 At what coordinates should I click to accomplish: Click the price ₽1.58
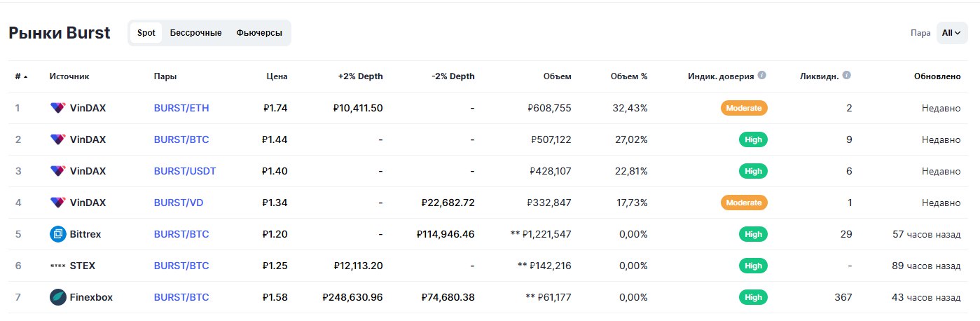click(x=275, y=297)
